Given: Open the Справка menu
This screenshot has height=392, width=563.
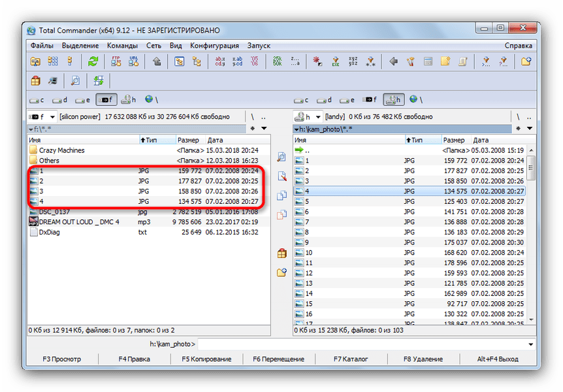Looking at the screenshot, I should [518, 46].
